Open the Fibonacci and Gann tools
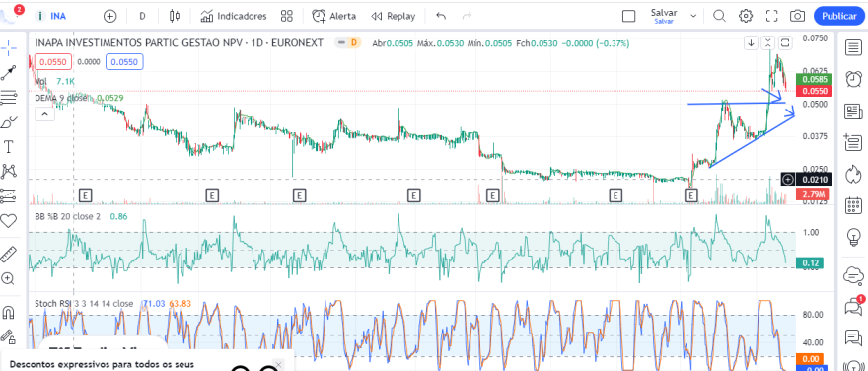 (8, 98)
